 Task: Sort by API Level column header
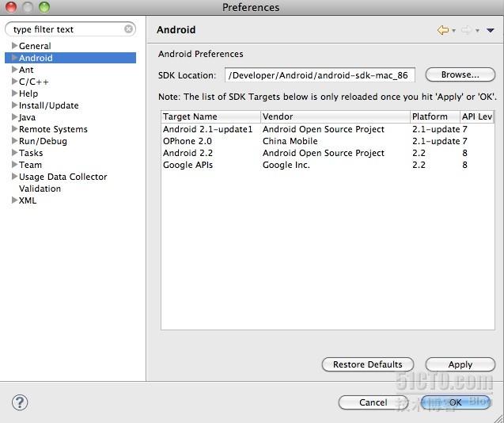[x=476, y=116]
